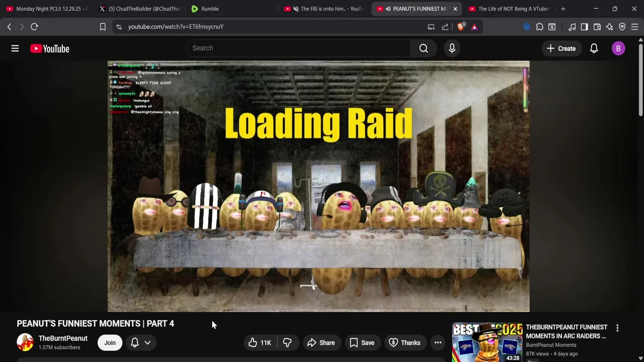Share this page from the address bar
Viewport: 644px width, 362px height.
[445, 27]
